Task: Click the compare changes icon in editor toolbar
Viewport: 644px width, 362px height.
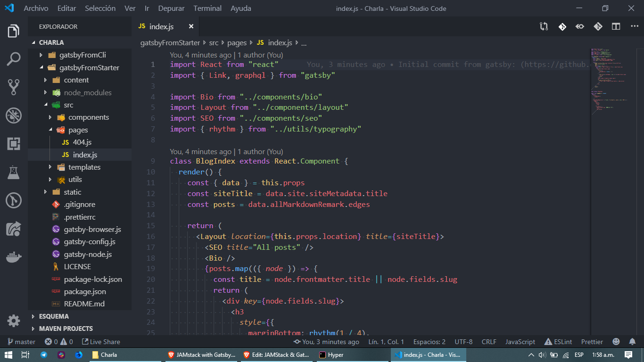Action: tap(544, 26)
